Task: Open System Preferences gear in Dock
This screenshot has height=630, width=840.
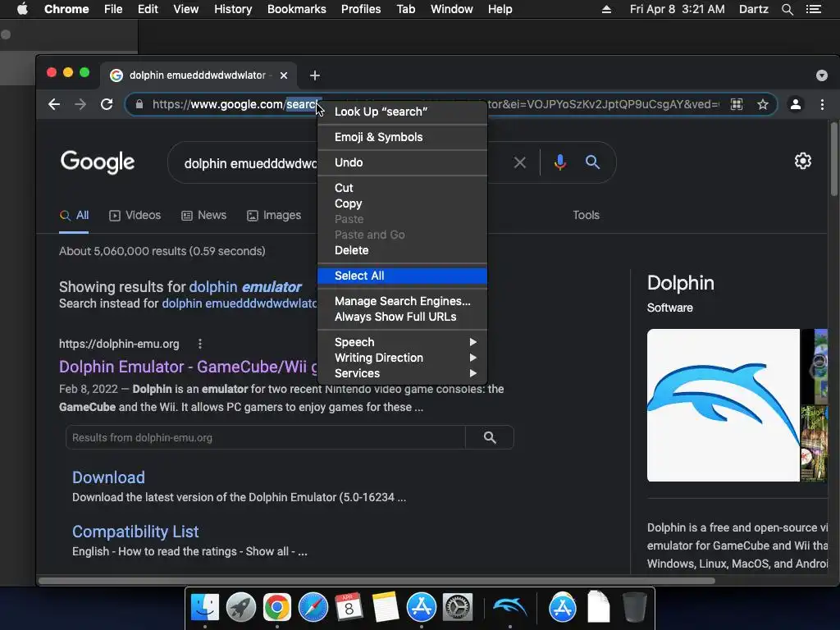Action: [458, 607]
